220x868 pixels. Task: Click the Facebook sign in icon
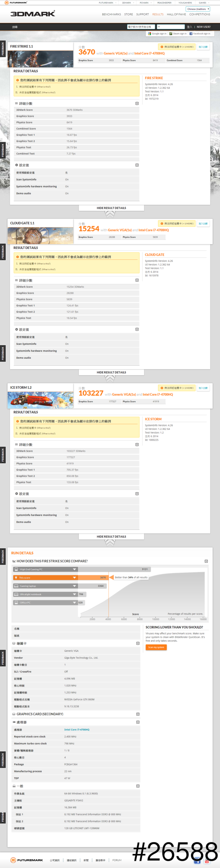(191, 34)
